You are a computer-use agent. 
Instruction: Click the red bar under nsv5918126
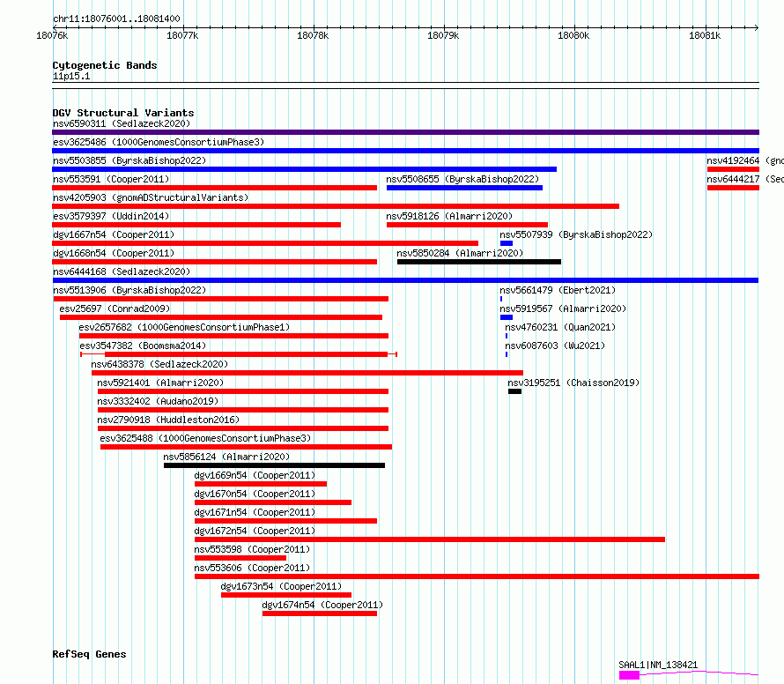[x=467, y=225]
